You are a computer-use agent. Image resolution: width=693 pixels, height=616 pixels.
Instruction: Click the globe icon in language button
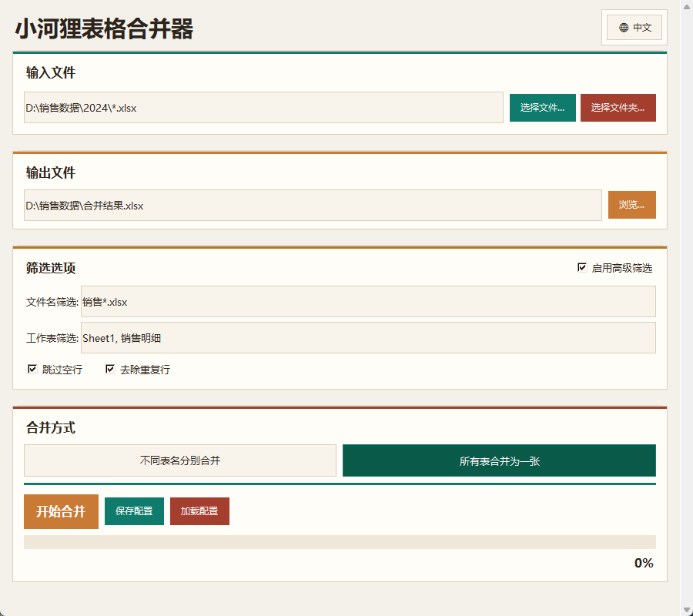point(624,28)
